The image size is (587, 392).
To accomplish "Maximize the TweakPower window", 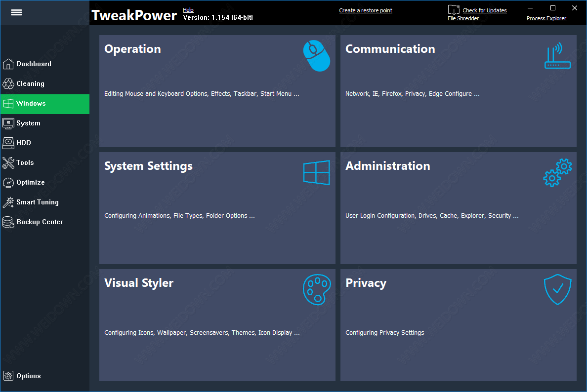I will tap(552, 8).
